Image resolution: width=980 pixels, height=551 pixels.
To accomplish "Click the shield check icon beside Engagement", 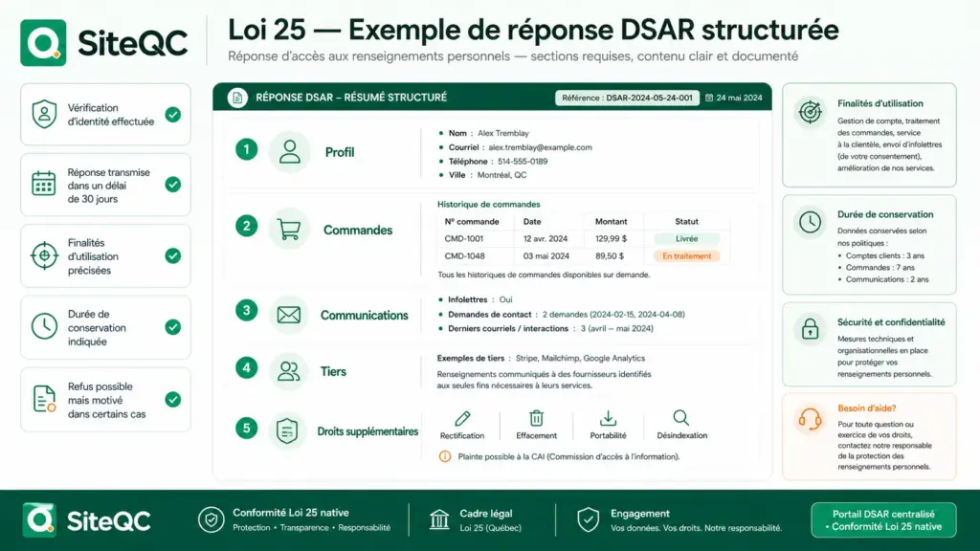I will pyautogui.click(x=589, y=519).
